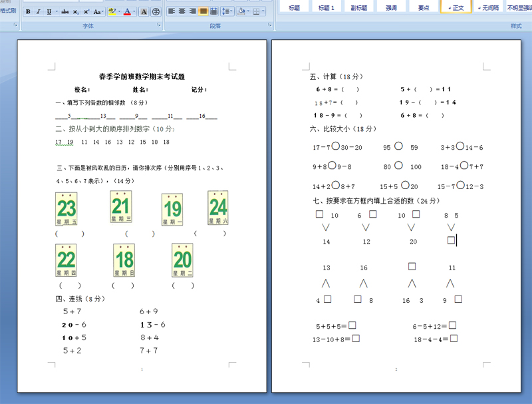Toggle subscript formatting
This screenshot has height=404, width=532.
point(76,11)
